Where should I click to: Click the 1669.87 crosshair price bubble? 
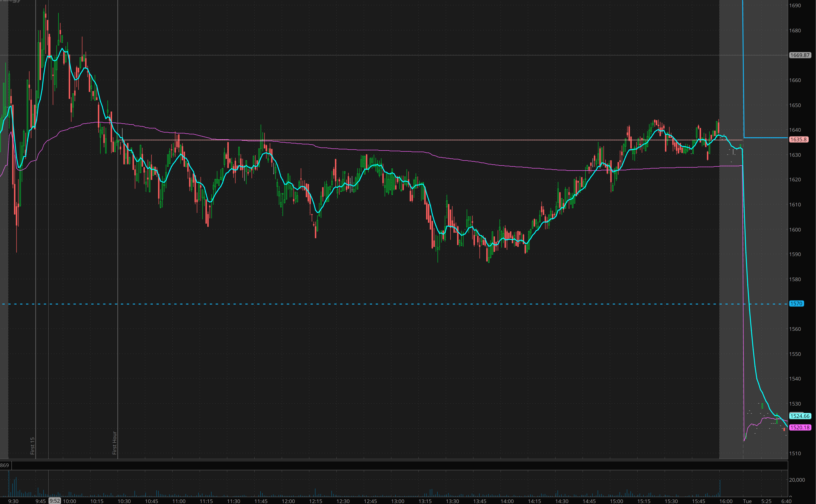coord(800,55)
